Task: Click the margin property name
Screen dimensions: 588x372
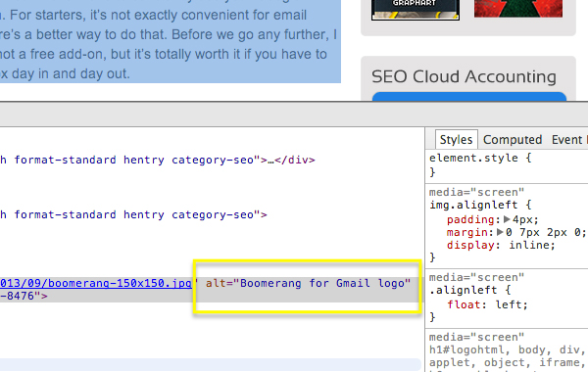Action: point(467,232)
